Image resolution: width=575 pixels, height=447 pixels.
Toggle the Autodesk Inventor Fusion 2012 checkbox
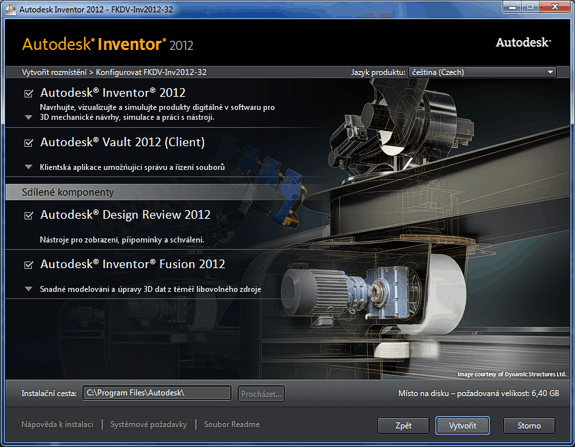[x=29, y=265]
